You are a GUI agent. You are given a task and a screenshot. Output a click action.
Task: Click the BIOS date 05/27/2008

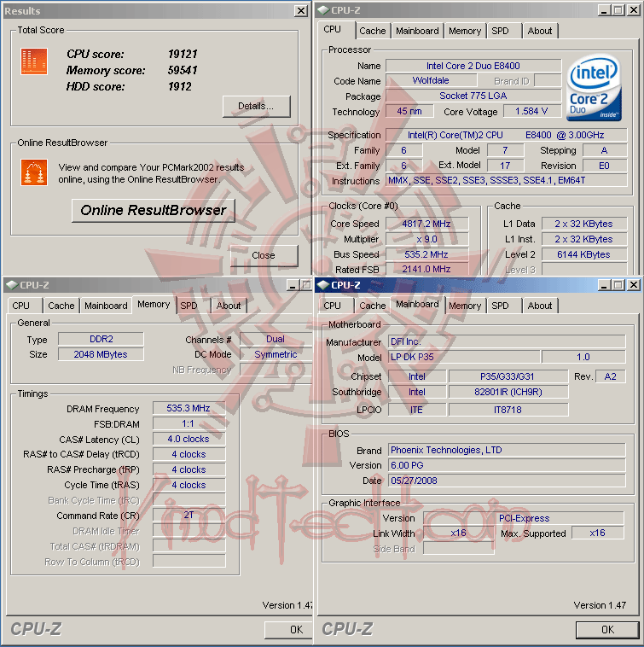click(507, 481)
